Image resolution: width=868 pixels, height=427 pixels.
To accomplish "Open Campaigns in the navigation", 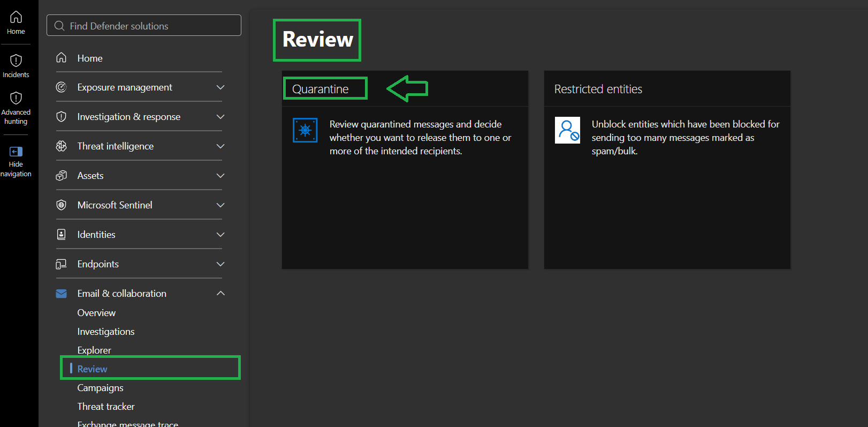I will click(x=100, y=388).
